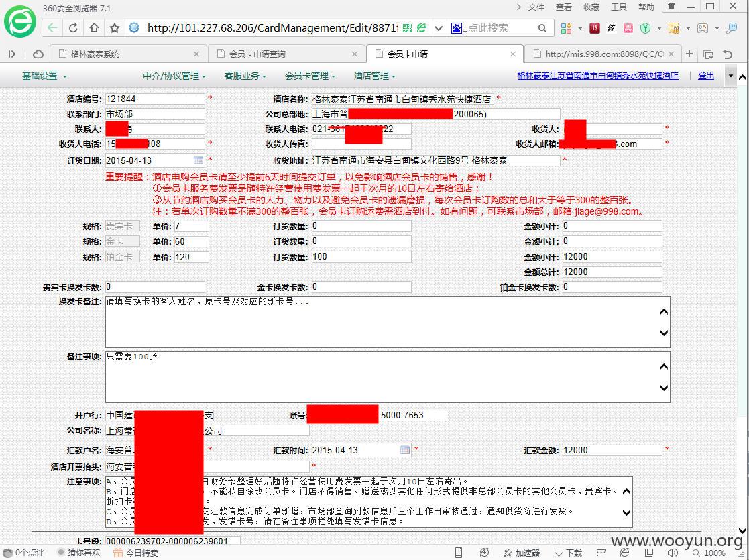Click the magnifier search button in search box
The image size is (749, 560).
(x=542, y=28)
